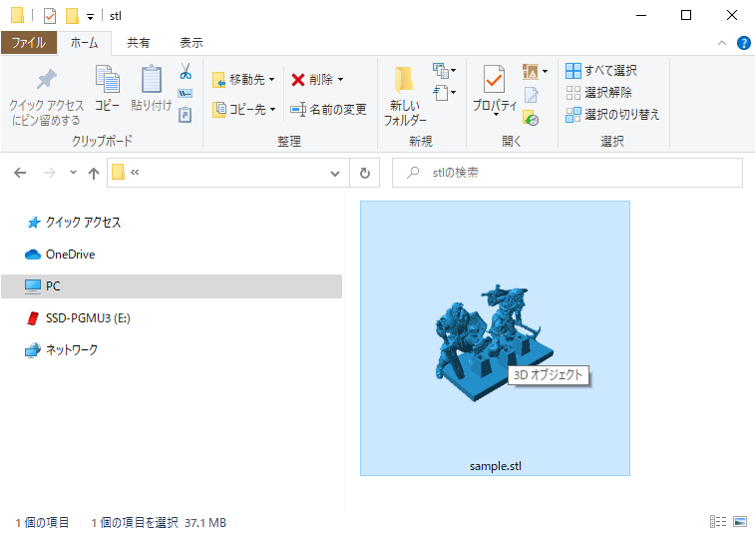
Task: Click the search magnifier icon
Action: tap(413, 173)
